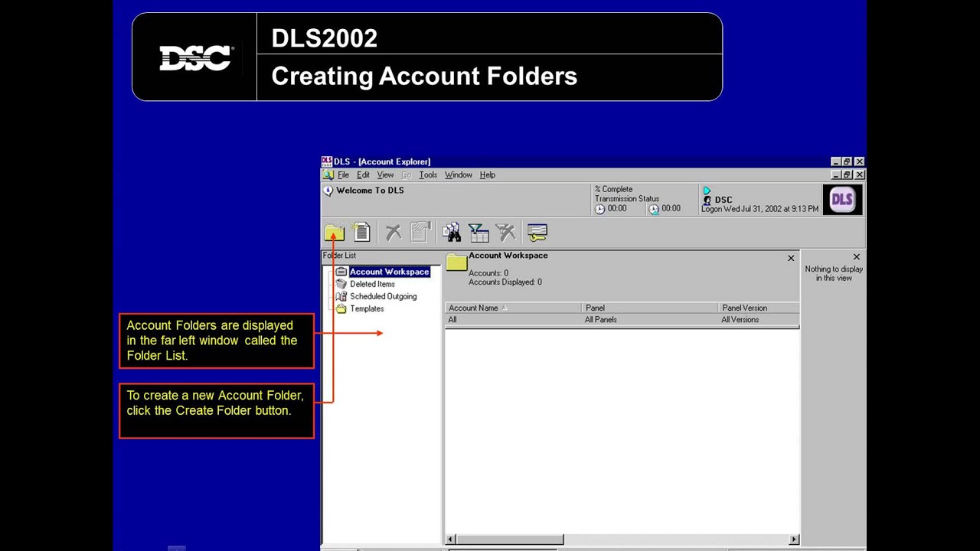Screen dimensions: 980x551
Task: Open the Help menu
Action: (488, 175)
